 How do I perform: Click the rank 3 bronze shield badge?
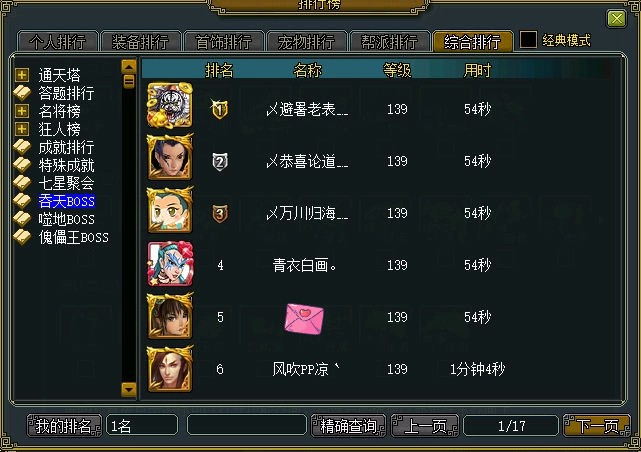tap(220, 213)
